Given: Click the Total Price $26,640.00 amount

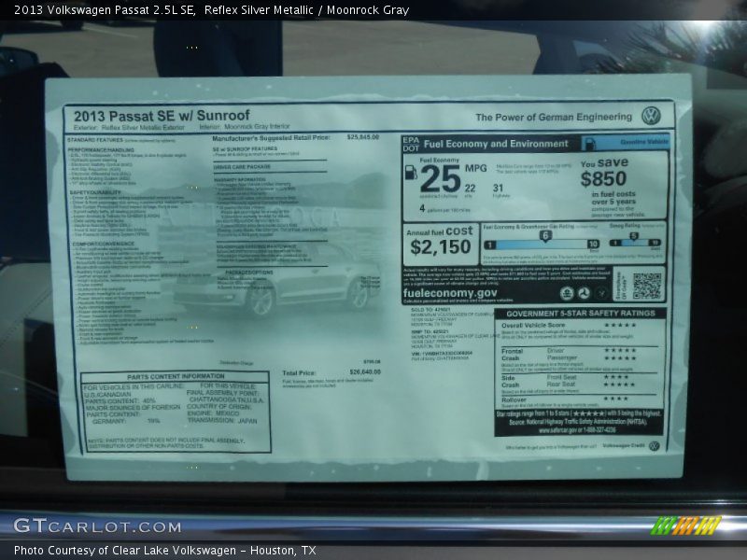Looking at the screenshot, I should (365, 371).
